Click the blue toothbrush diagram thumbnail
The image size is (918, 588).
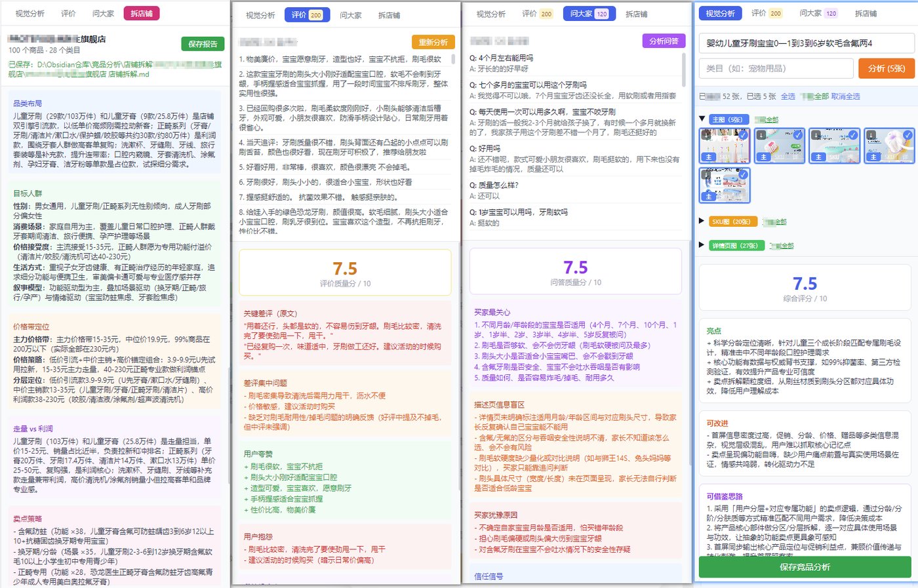pyautogui.click(x=725, y=186)
